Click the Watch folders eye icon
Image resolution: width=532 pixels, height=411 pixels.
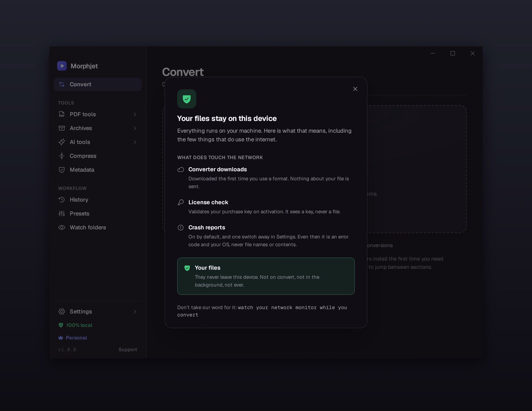click(x=62, y=227)
